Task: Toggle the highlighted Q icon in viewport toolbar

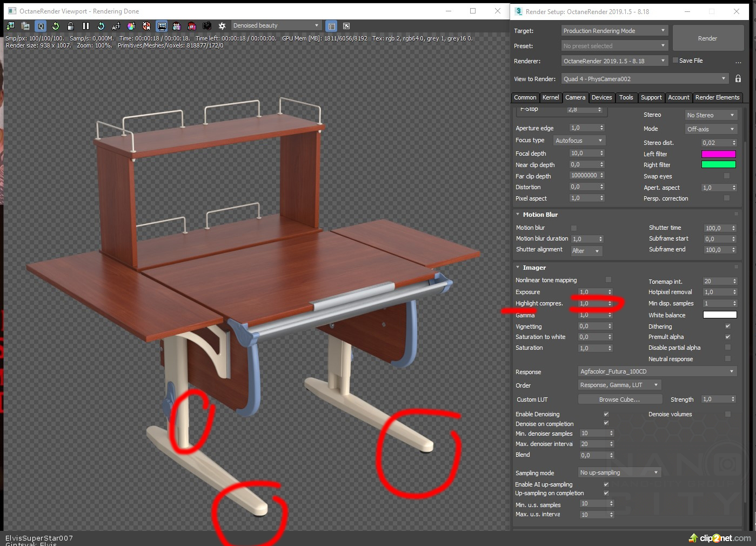Action: [41, 26]
